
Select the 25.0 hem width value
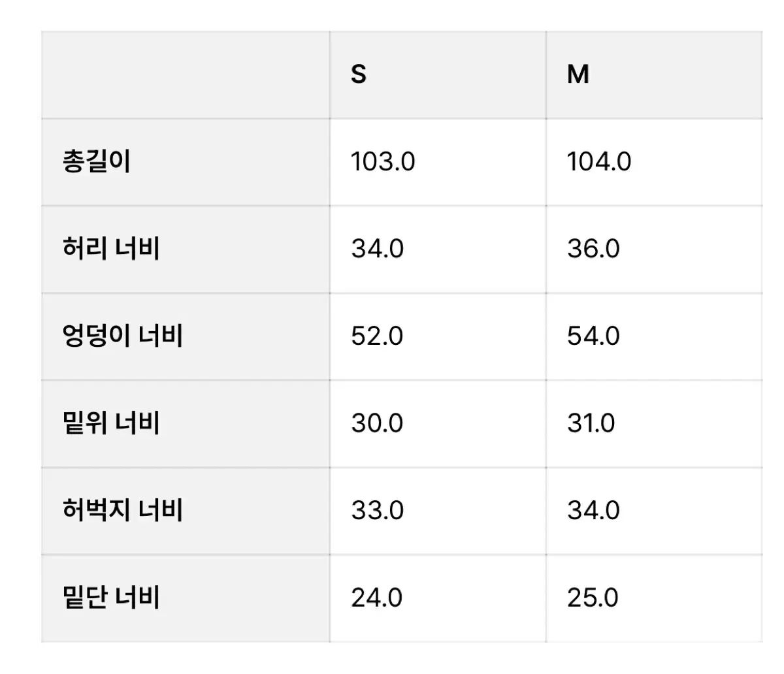[x=593, y=598]
